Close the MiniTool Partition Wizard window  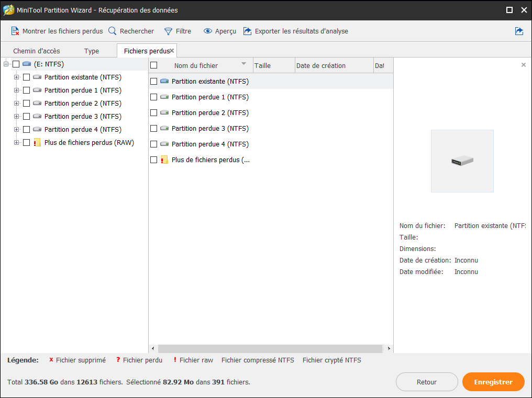point(524,10)
